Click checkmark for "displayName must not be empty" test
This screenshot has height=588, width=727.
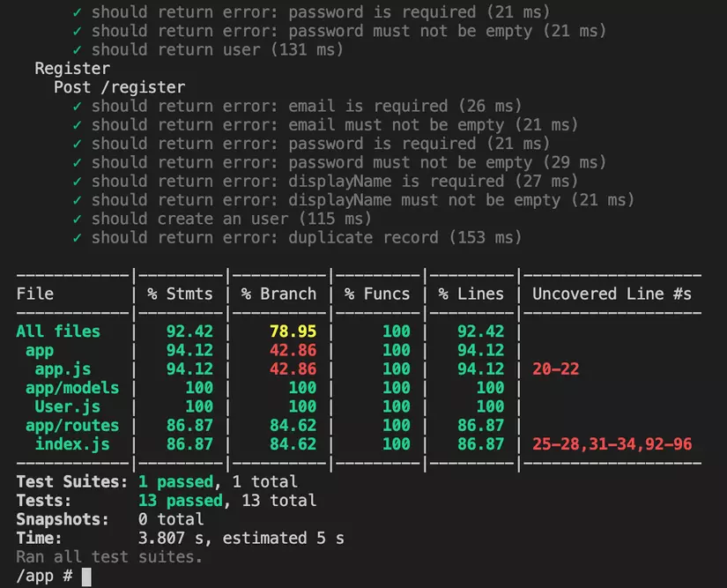pos(76,200)
